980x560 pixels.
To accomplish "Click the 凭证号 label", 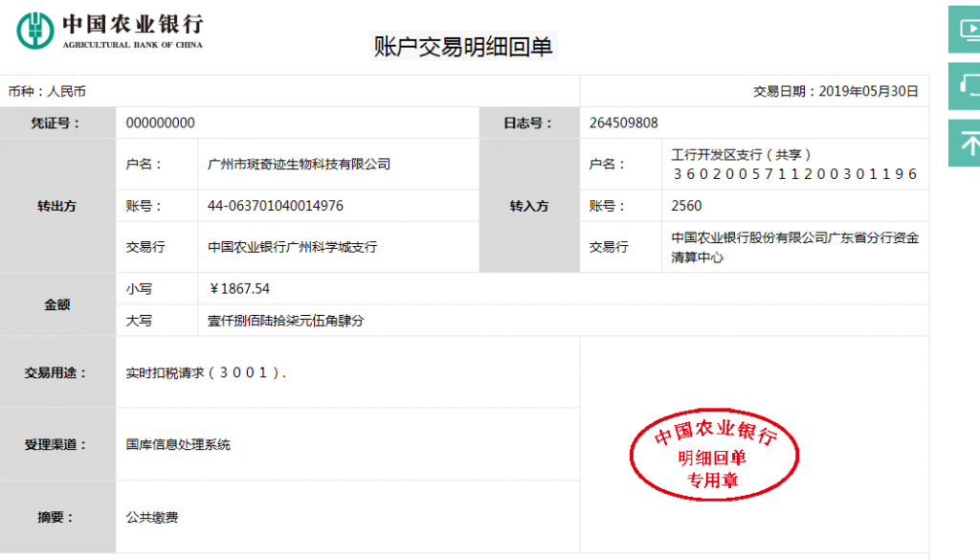I will 56,123.
